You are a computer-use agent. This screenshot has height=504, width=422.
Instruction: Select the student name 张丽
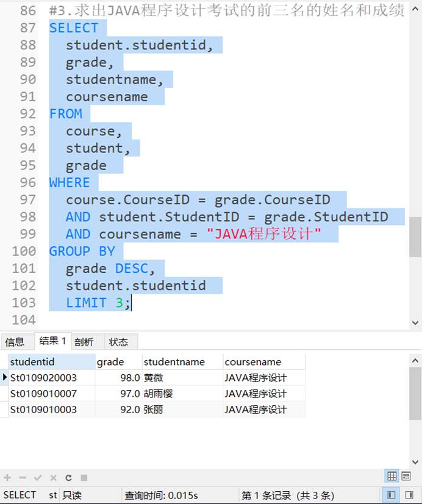(x=182, y=410)
